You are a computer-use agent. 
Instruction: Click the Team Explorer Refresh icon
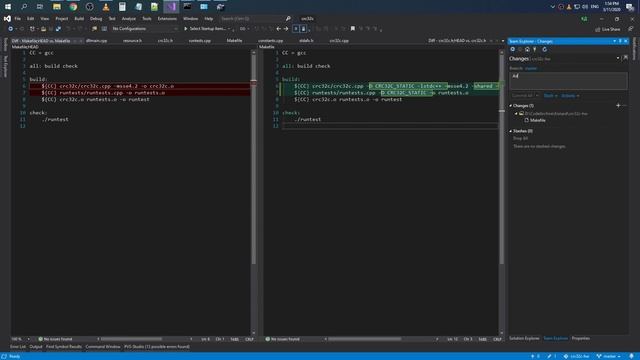[544, 49]
